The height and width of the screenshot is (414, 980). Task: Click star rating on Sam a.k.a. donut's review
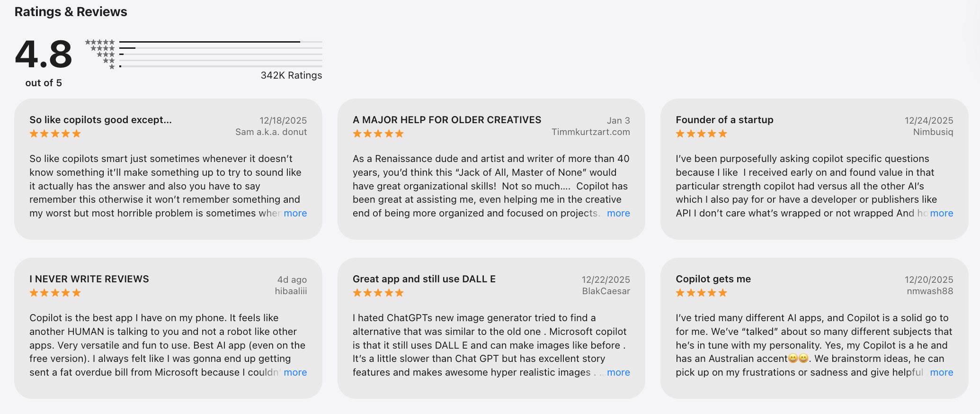[55, 134]
